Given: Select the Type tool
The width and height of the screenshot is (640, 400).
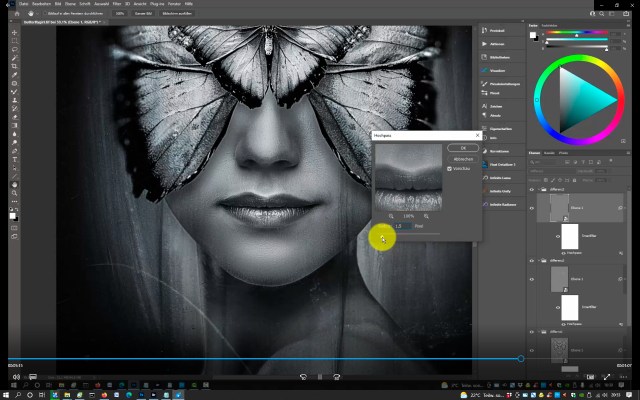Looking at the screenshot, I should (x=14, y=159).
